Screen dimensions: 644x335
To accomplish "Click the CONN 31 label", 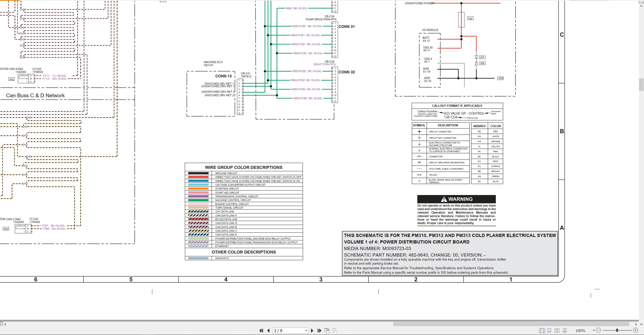I will coord(347,27).
